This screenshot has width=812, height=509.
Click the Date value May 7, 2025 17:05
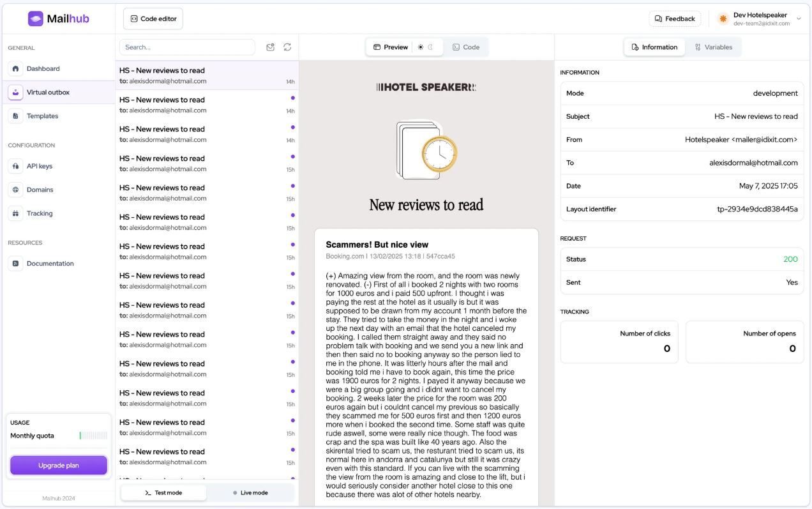pyautogui.click(x=769, y=186)
